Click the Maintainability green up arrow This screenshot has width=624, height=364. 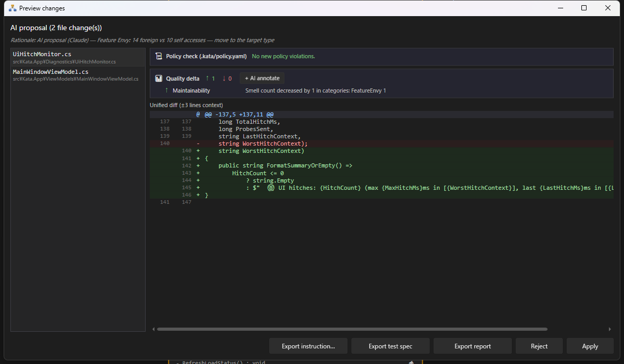click(x=166, y=90)
